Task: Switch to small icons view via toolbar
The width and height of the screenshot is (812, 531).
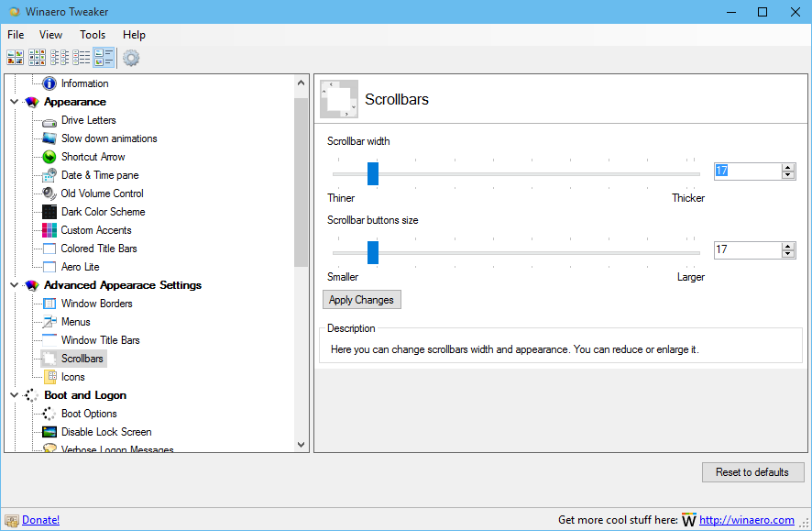Action: (37, 57)
